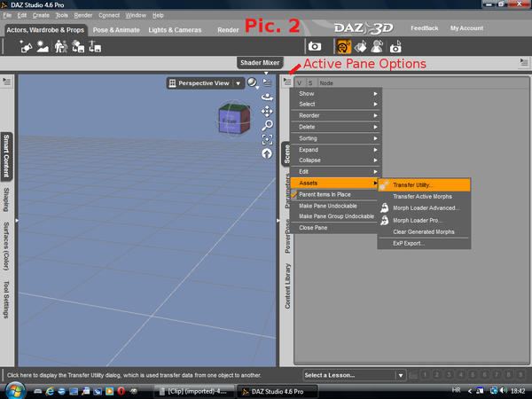The height and width of the screenshot is (399, 532).
Task: Expand the Show submenu
Action: point(336,94)
